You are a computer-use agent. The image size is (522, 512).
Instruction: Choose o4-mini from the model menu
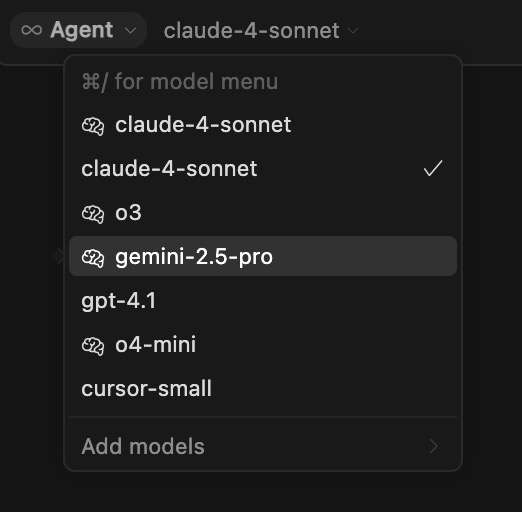pos(263,344)
